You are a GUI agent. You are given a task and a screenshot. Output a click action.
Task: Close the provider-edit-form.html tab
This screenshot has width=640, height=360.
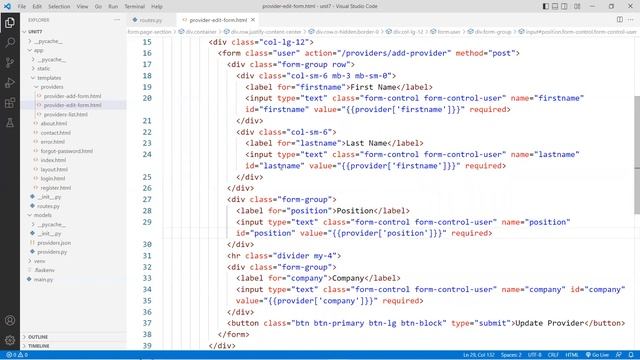pos(253,20)
